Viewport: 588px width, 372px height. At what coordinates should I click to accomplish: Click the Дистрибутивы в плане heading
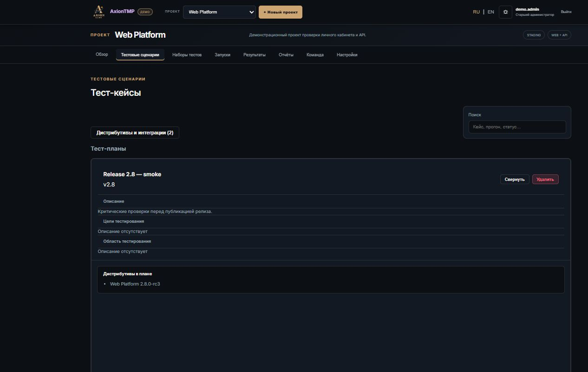(127, 274)
